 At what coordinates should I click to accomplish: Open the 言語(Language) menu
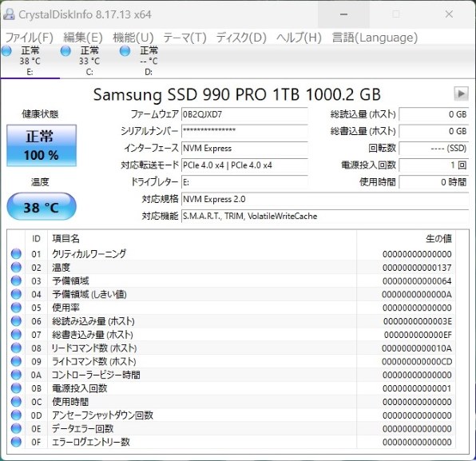[x=375, y=38]
